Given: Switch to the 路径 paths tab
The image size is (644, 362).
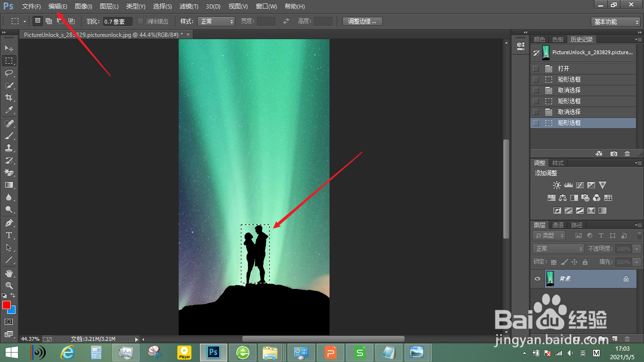Looking at the screenshot, I should coord(577,225).
